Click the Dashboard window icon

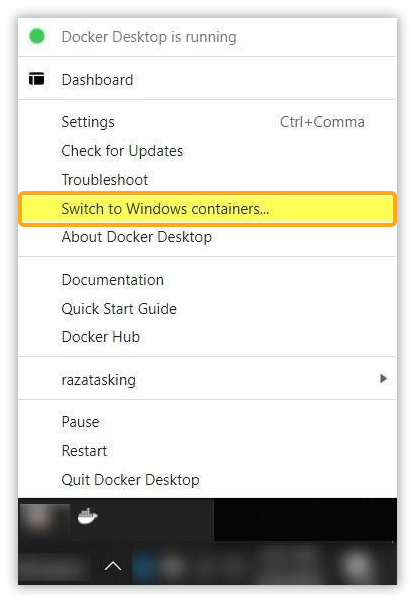click(x=36, y=79)
